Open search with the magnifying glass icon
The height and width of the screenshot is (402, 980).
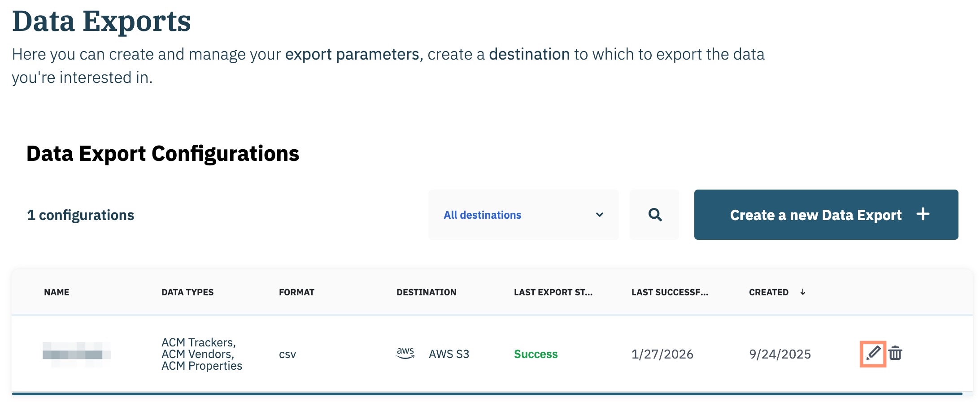pos(654,215)
